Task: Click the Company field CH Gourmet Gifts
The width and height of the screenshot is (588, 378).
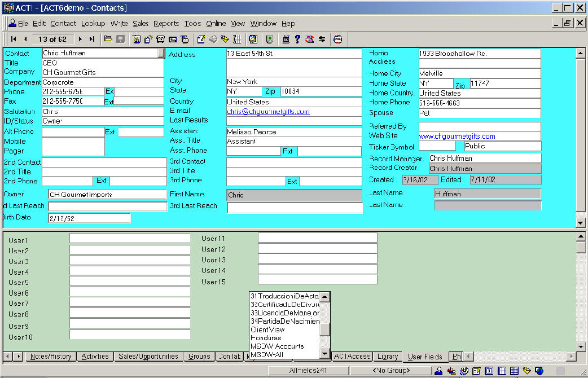Action: [103, 72]
